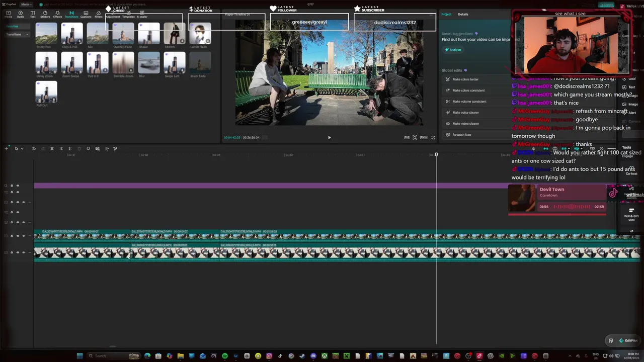Download the Lumin Flash transition
Viewport: 644px width, 362px height.
coord(208,42)
